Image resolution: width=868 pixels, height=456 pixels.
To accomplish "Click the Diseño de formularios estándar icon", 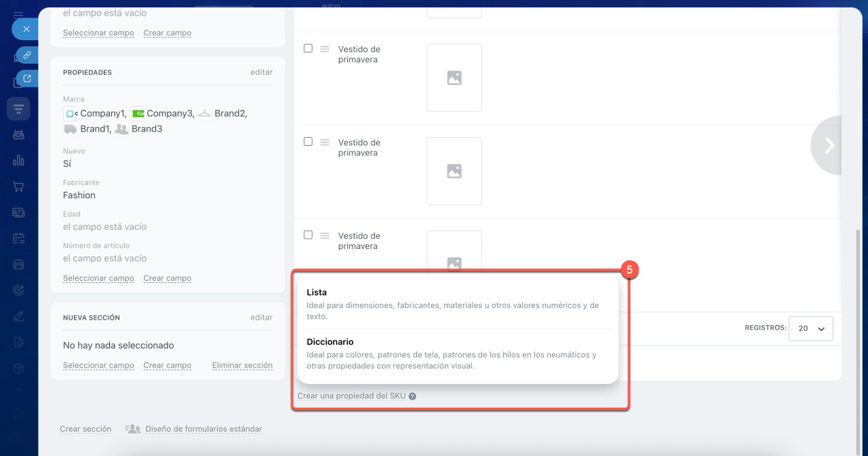I will point(133,429).
